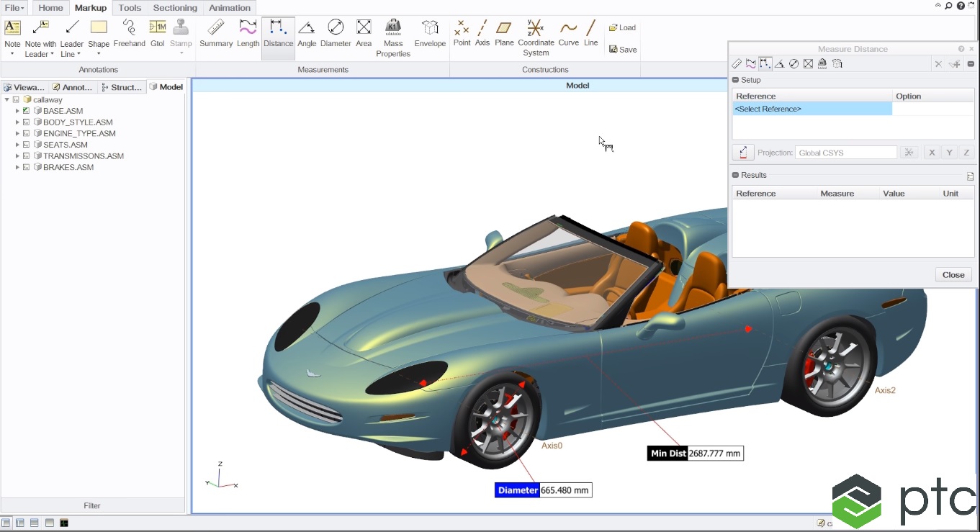
Task: Expand the ENGINE_TYPE.ASM tree node
Action: 17,133
